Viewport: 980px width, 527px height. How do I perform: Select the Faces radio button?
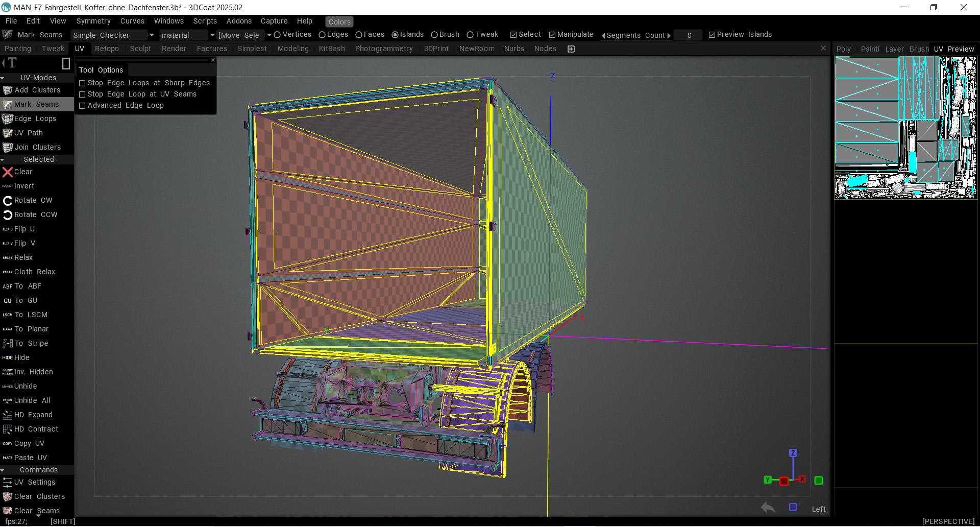[x=359, y=35]
